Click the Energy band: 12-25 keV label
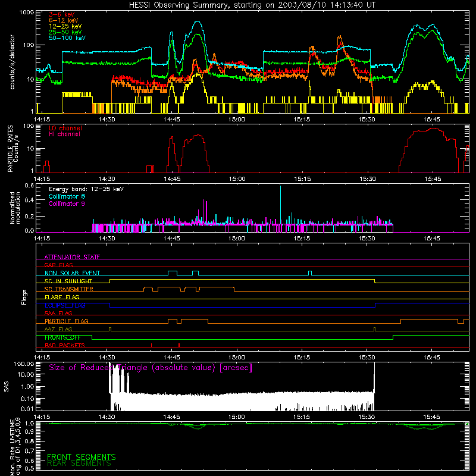The width and height of the screenshot is (476, 476). tap(86, 189)
